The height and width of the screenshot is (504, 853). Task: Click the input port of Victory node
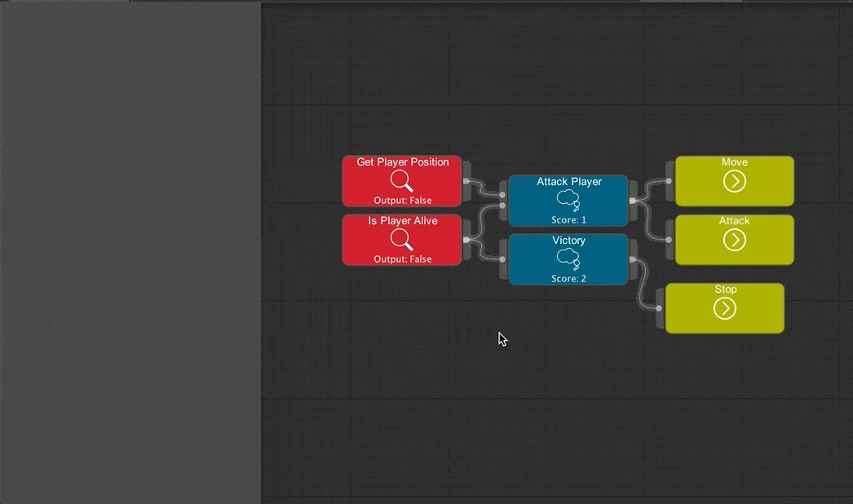(x=503, y=259)
